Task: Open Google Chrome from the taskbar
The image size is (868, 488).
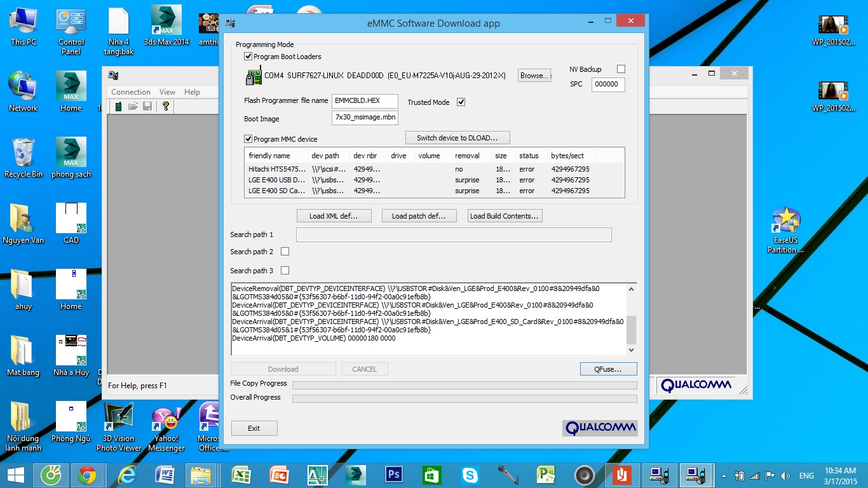Action: pos(87,475)
